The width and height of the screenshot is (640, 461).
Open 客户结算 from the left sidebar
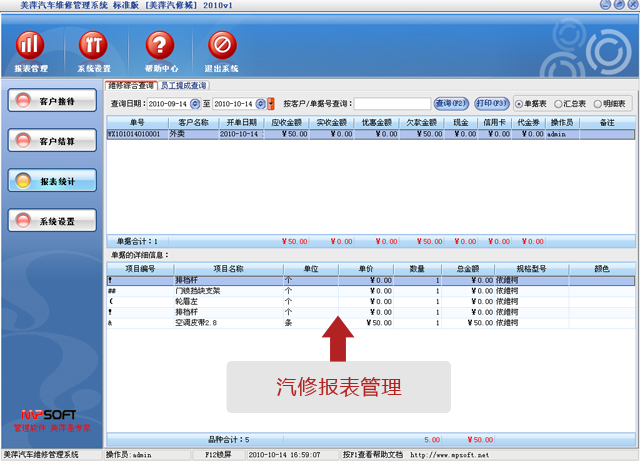click(x=52, y=141)
